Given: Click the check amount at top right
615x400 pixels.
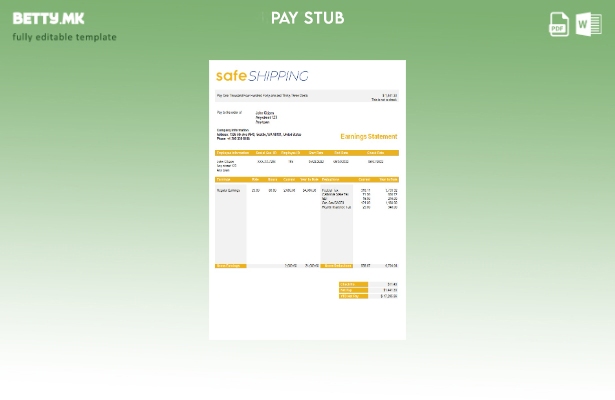Looking at the screenshot, I should pos(389,96).
